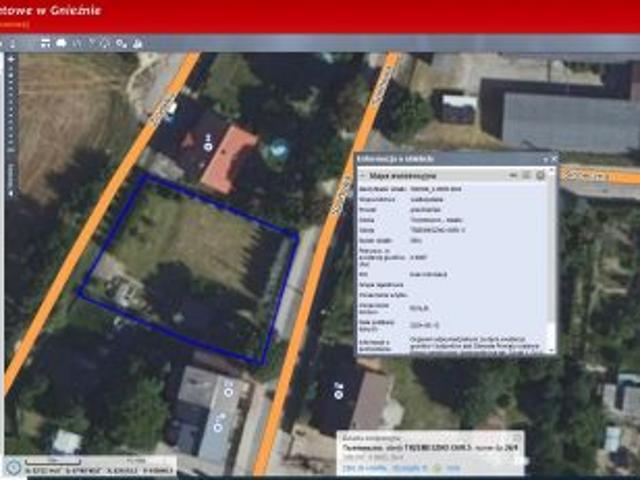Click the info popup scrollbar up arrow

tap(551, 169)
